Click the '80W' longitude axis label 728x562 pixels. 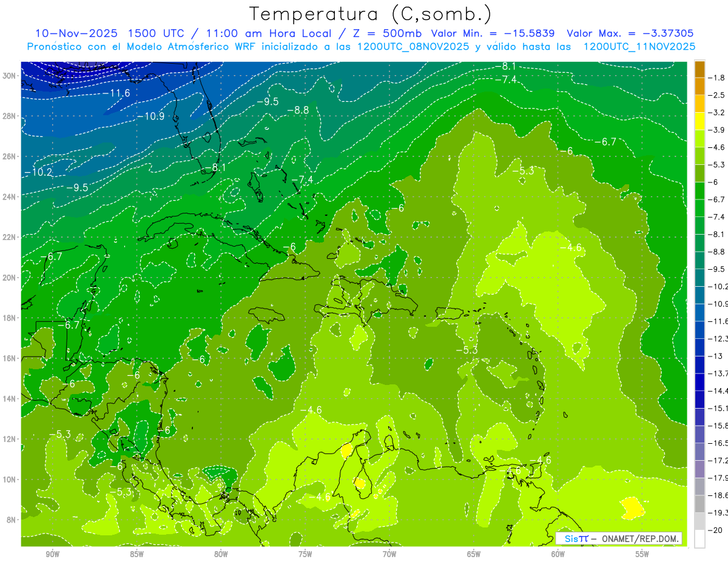pos(221,554)
